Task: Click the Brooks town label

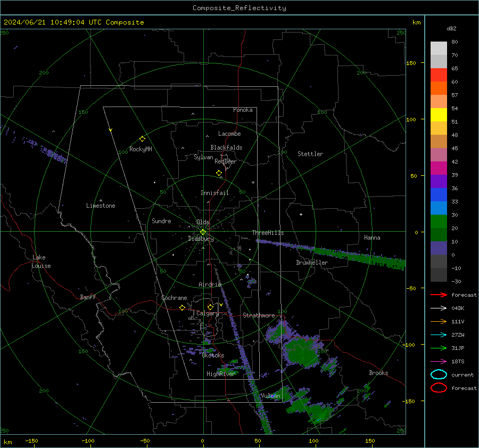Action: 378,373
